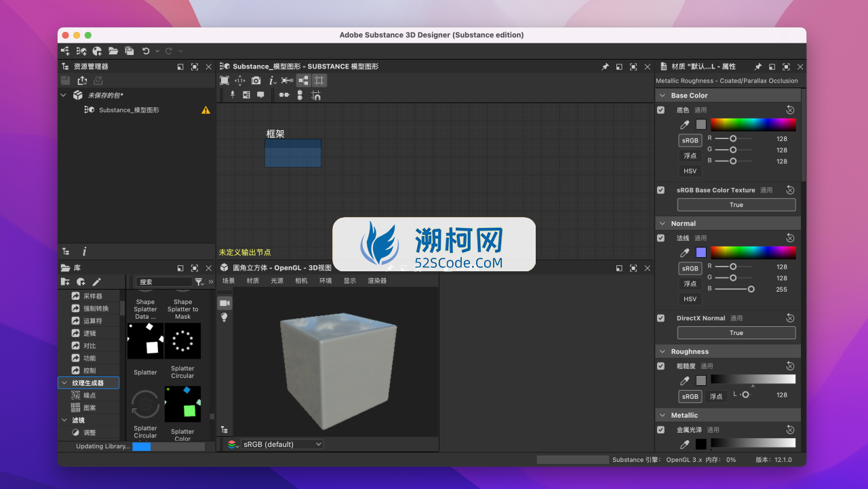Open package folder icon in main toolbar
The width and height of the screenshot is (868, 489).
(113, 51)
